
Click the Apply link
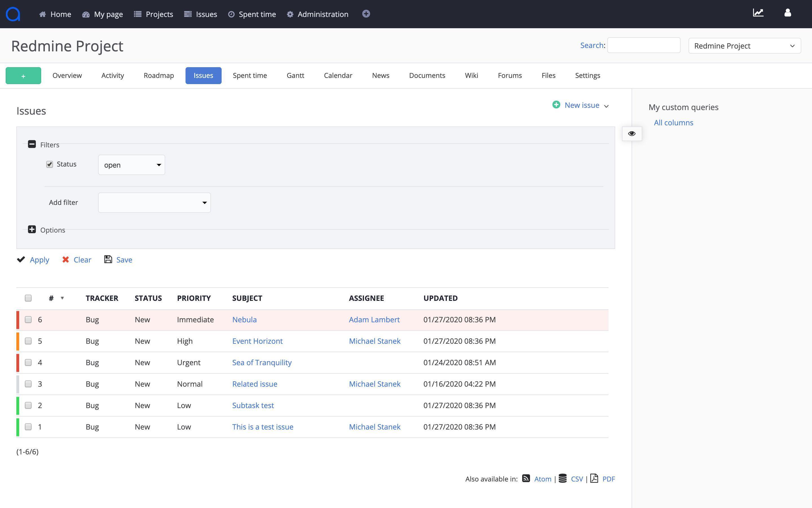click(x=39, y=260)
